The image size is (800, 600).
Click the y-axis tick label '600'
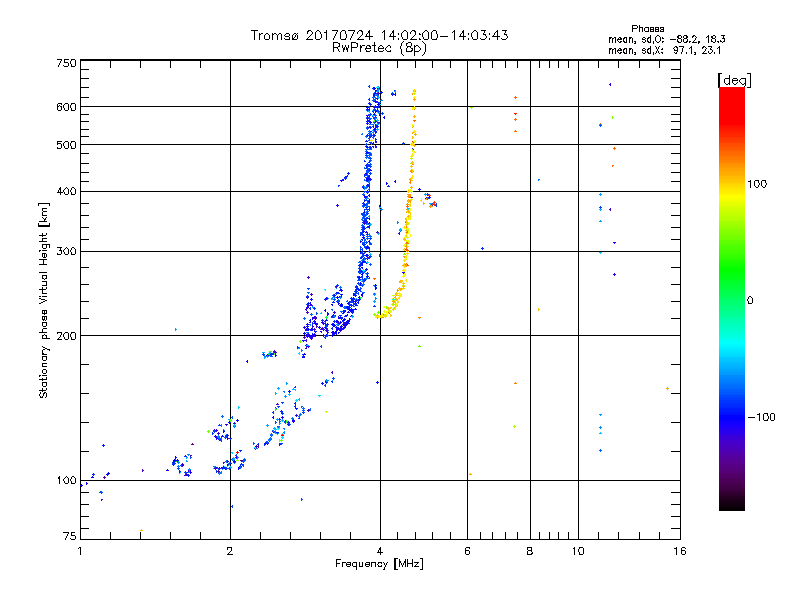(x=66, y=107)
